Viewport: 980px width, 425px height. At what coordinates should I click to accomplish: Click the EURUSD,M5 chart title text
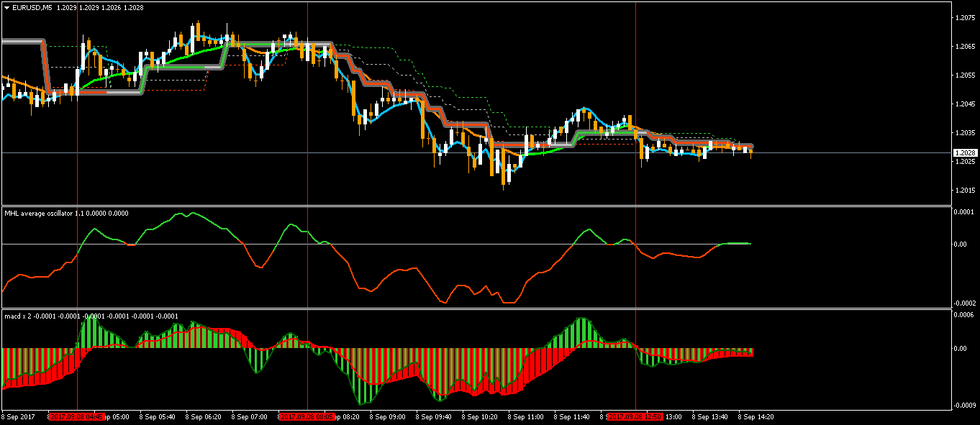tap(32, 7)
